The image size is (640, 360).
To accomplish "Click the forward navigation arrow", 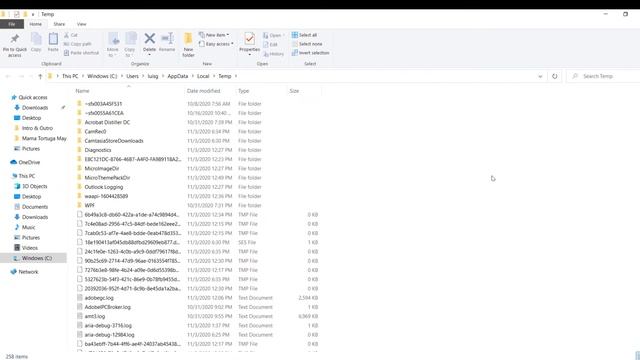I will tap(21, 76).
